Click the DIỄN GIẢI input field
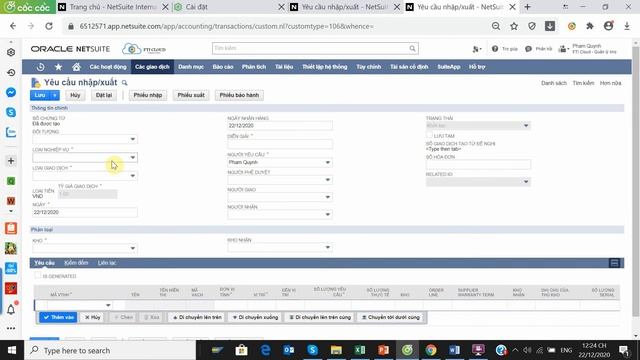This screenshot has width=640, height=360. coord(280,144)
